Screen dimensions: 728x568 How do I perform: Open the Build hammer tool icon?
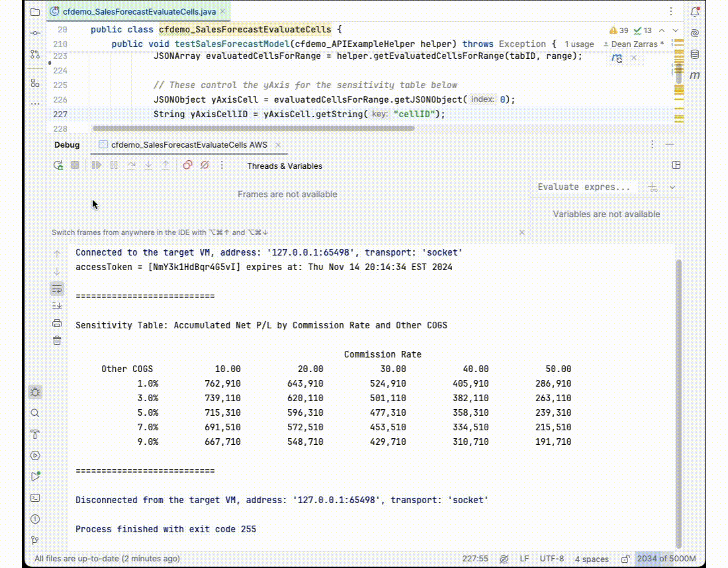pos(35,434)
